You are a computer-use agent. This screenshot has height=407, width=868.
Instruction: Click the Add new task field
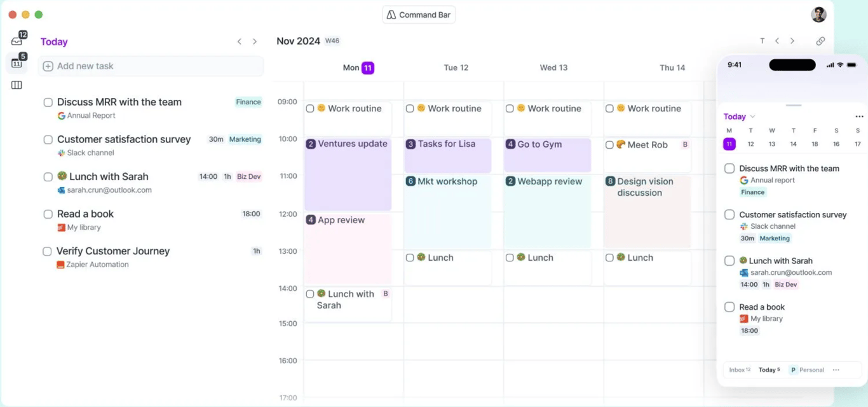(151, 66)
